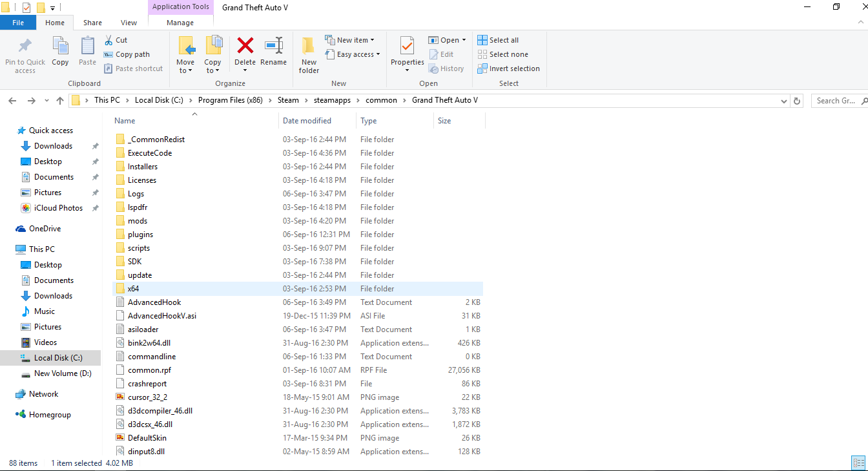868x471 pixels.
Task: Select the common.rpf file
Action: point(298,370)
